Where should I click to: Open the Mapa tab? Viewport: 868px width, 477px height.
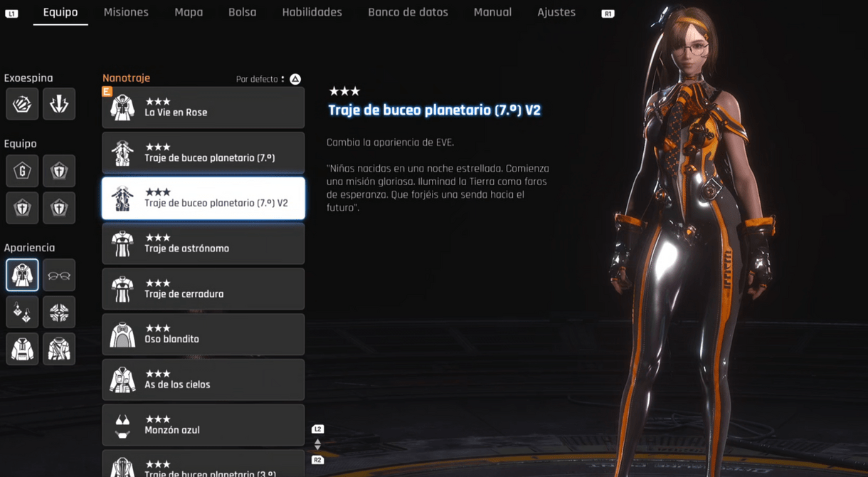tap(189, 12)
